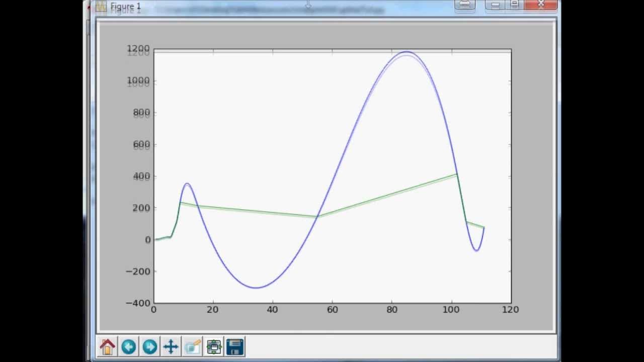Click x-axis tick label 120
This screenshot has height=362, width=644.
click(510, 310)
